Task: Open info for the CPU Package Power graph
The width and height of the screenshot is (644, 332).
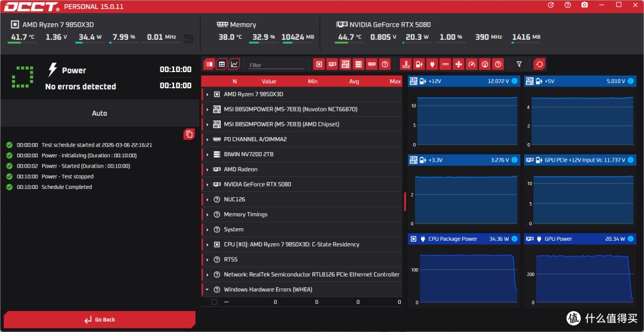Action: (x=515, y=239)
